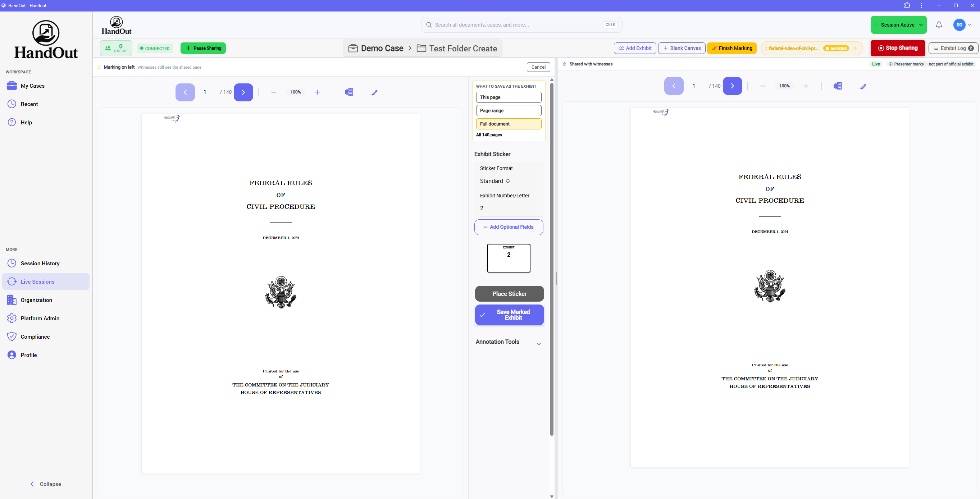Open the Sticker Format dropdown
This screenshot has width=980, height=499.
[x=495, y=181]
